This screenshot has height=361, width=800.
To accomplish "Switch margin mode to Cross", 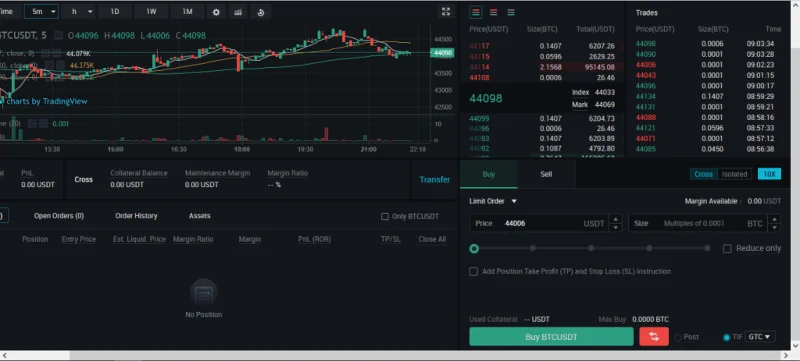I will coord(703,174).
